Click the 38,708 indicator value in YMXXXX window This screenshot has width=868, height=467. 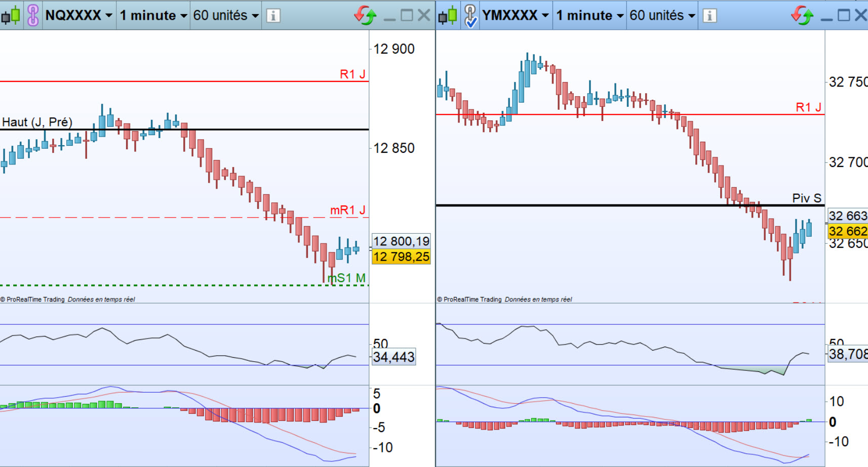click(x=848, y=354)
